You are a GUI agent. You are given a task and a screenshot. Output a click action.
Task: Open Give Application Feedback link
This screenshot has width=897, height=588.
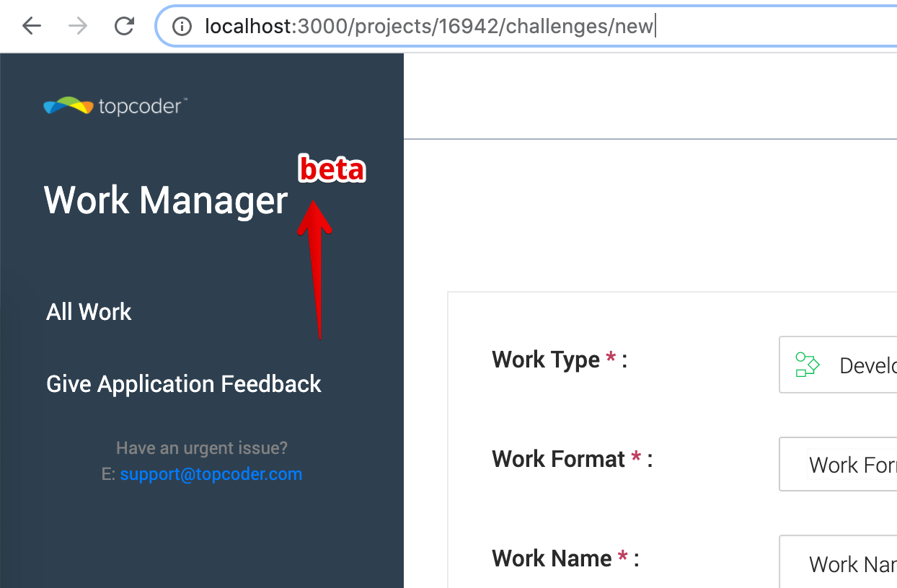click(184, 384)
